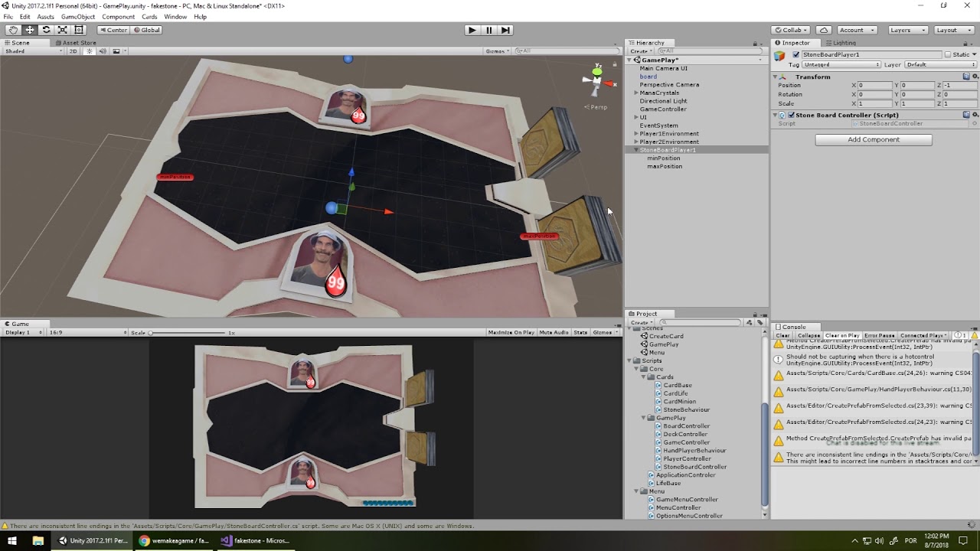
Task: Open Transform component gear settings
Action: coord(975,77)
